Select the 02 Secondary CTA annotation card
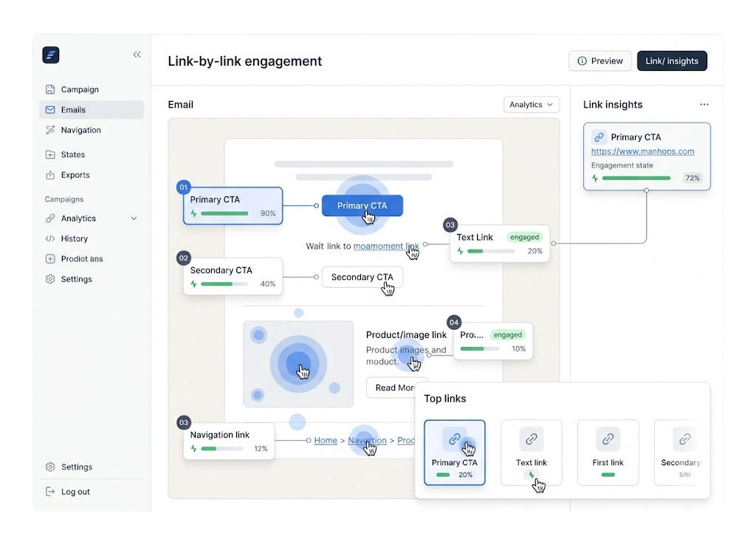Image resolution: width=756 pixels, height=547 pixels. pos(233,277)
